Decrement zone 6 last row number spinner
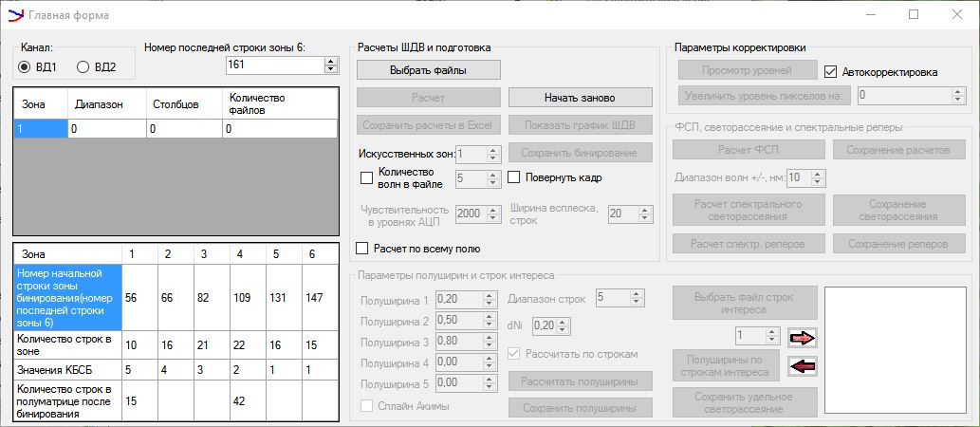This screenshot has height=427, width=980. (x=330, y=69)
